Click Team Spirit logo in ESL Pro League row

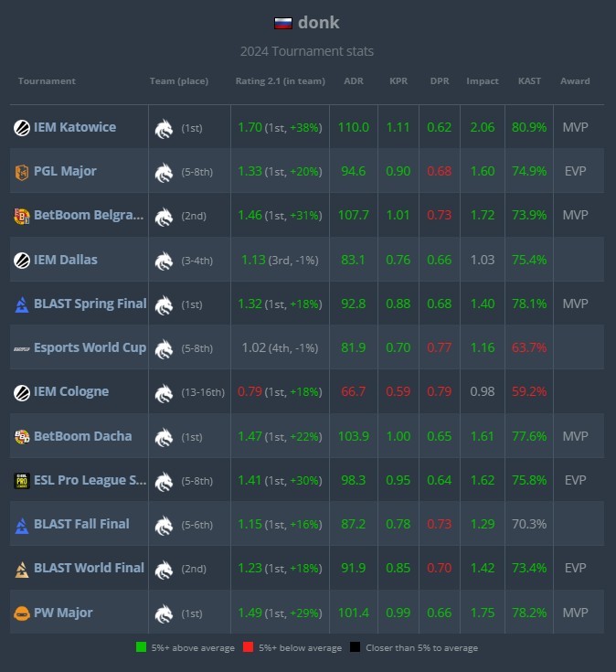pyautogui.click(x=164, y=482)
